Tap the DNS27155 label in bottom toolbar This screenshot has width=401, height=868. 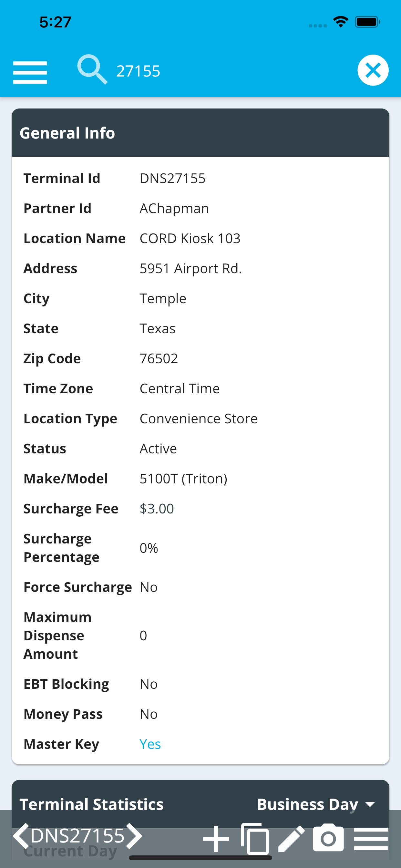coord(77,836)
